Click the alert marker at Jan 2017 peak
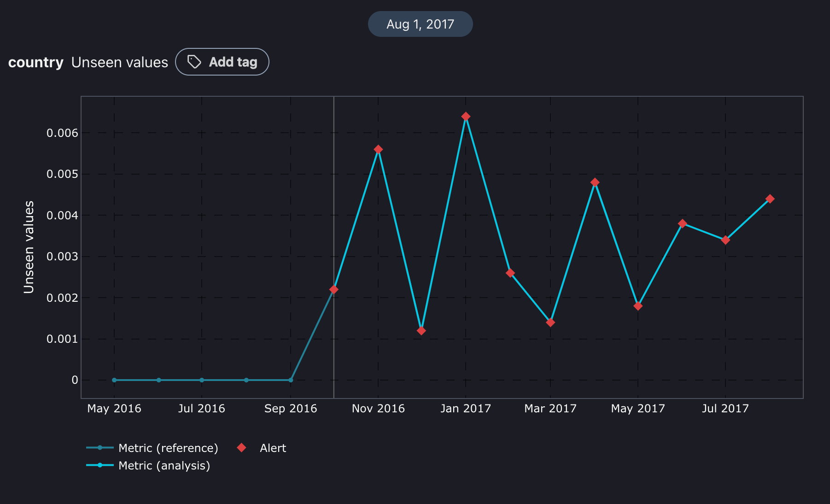This screenshot has height=504, width=830. 466,117
